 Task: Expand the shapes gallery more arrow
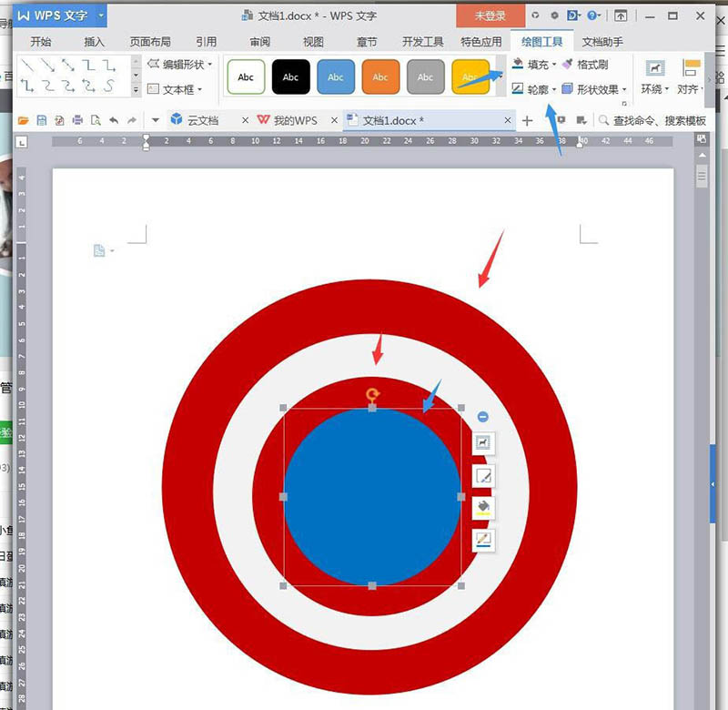click(136, 89)
